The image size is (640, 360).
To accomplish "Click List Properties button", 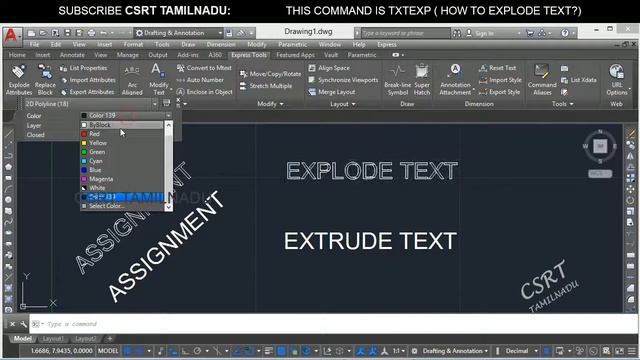I will [84, 68].
